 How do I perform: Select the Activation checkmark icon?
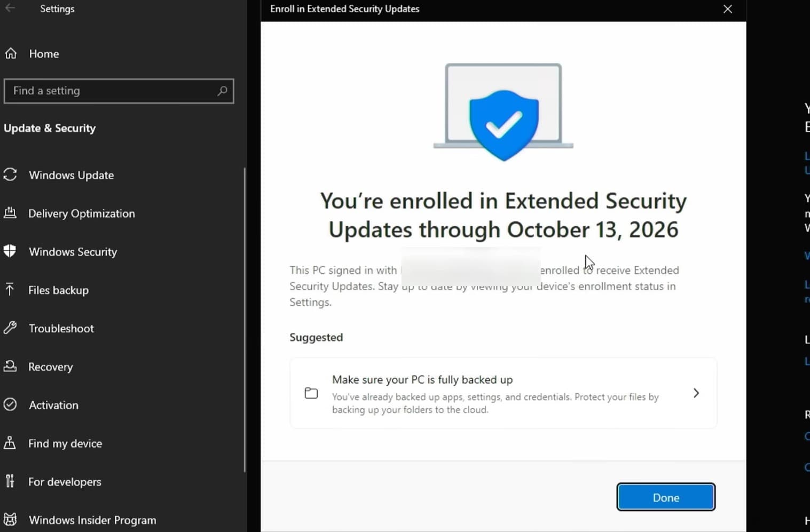click(11, 404)
